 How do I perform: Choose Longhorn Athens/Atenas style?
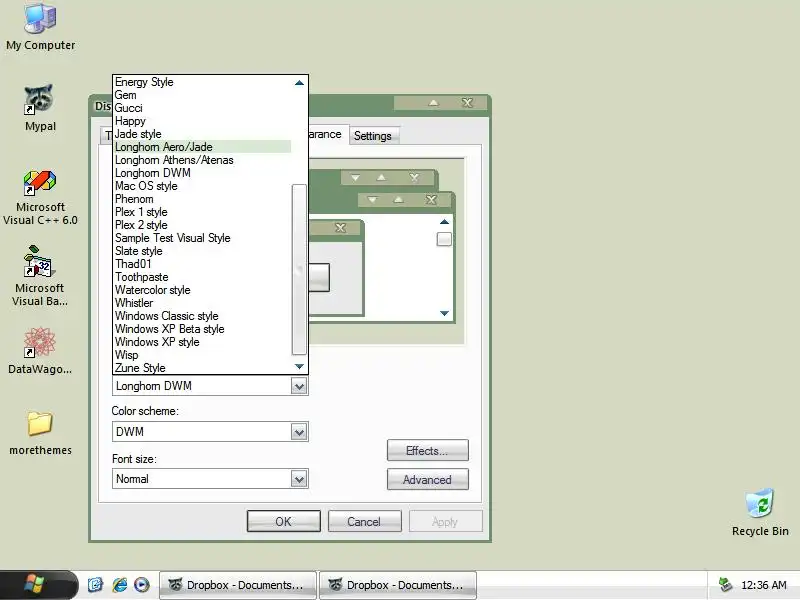tap(203, 160)
